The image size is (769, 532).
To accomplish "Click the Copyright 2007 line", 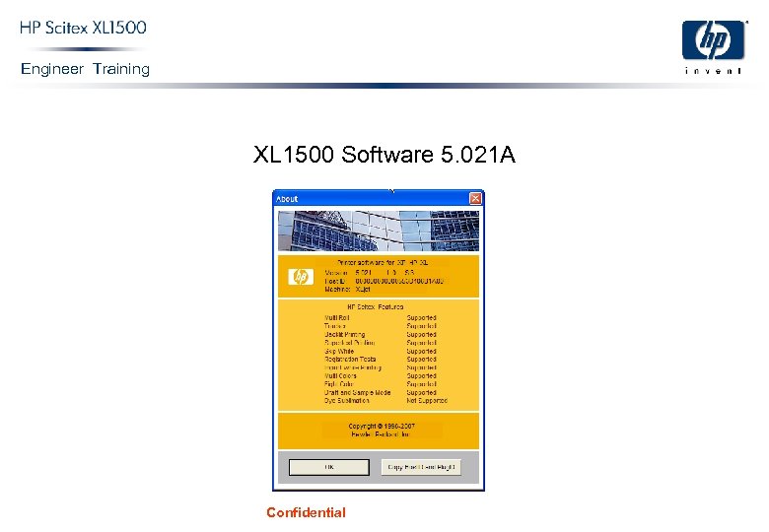I will (x=382, y=427).
